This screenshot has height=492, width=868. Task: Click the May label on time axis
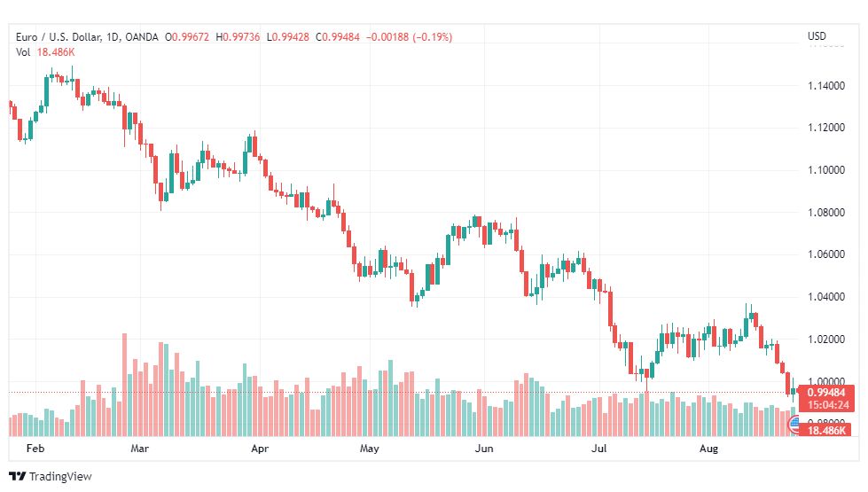369,449
